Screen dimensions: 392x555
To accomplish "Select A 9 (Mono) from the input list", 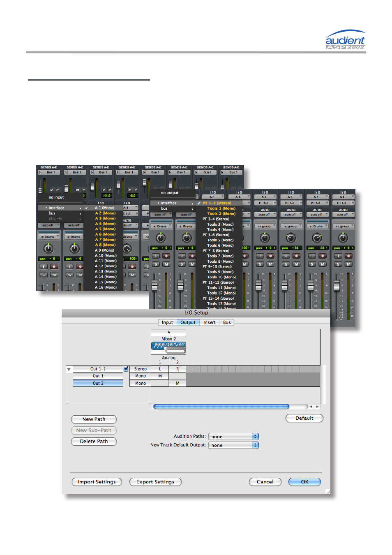I will coord(104,250).
